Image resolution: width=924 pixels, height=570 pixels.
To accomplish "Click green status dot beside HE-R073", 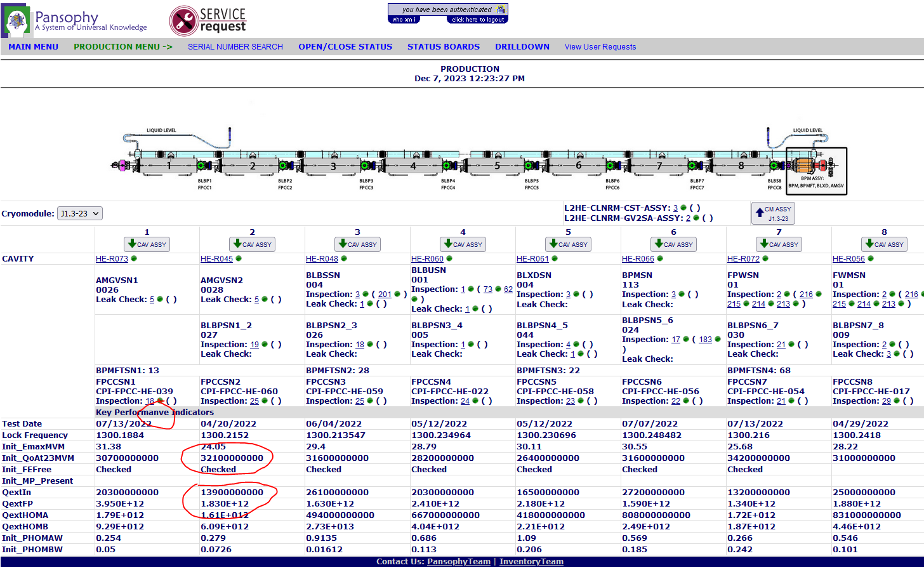I will 134,258.
